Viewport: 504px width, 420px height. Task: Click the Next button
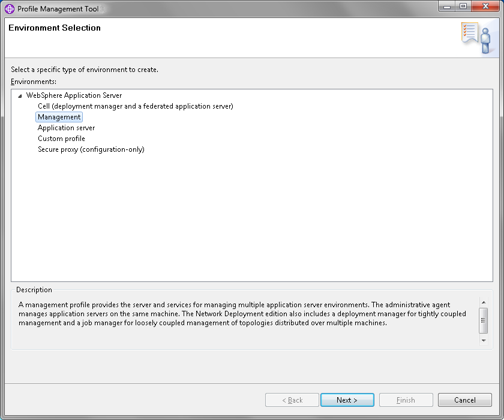coord(347,400)
